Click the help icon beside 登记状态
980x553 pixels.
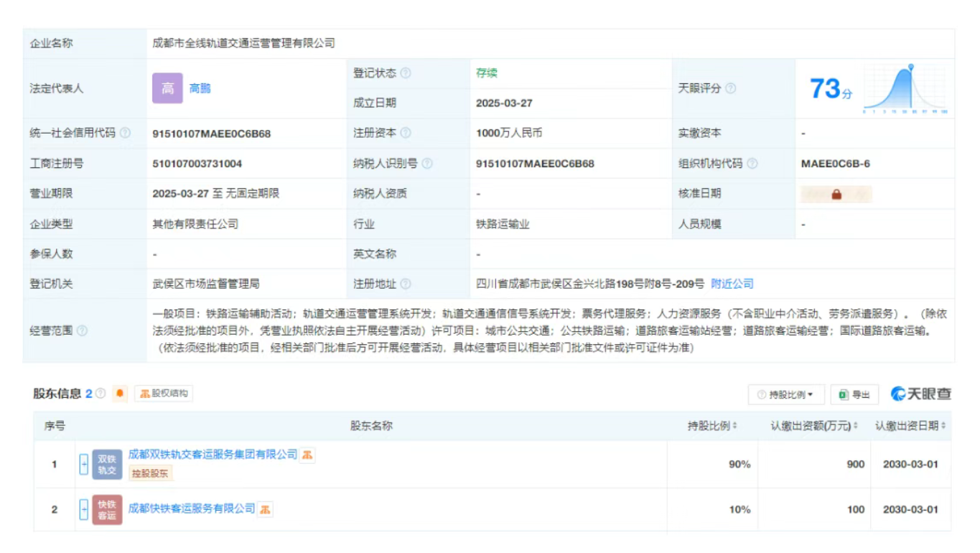(x=406, y=73)
